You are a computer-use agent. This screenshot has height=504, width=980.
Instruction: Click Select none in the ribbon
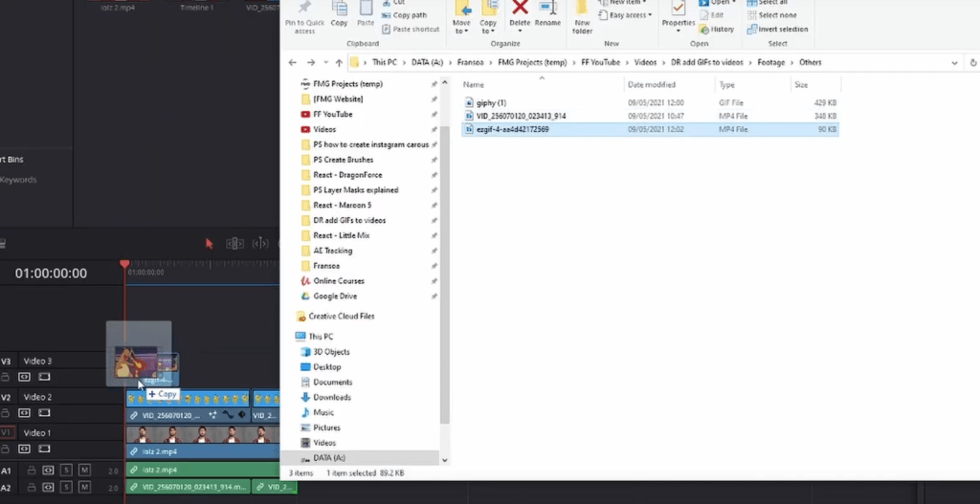click(x=772, y=15)
